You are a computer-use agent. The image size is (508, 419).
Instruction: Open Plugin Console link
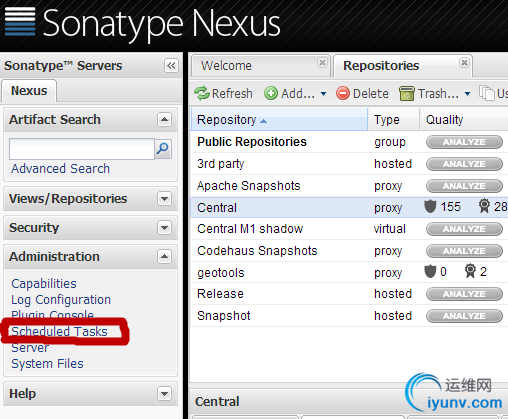point(52,315)
